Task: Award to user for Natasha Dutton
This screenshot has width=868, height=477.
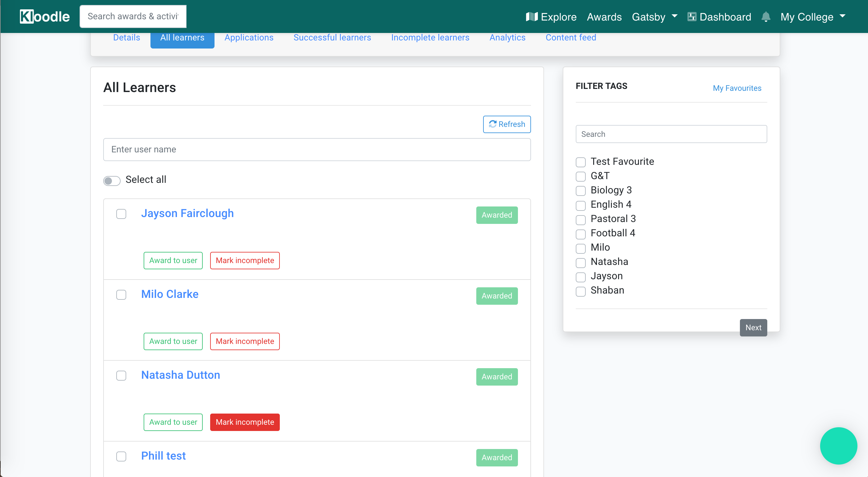Action: [173, 422]
